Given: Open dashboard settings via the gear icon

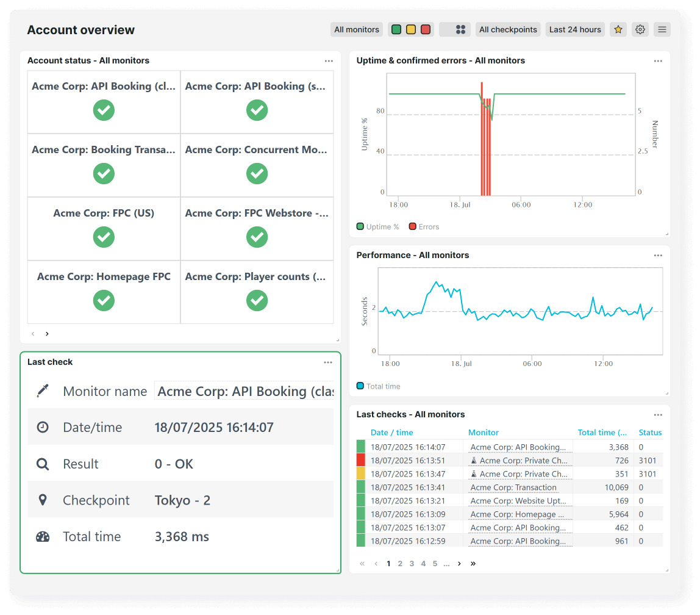Looking at the screenshot, I should pyautogui.click(x=640, y=29).
